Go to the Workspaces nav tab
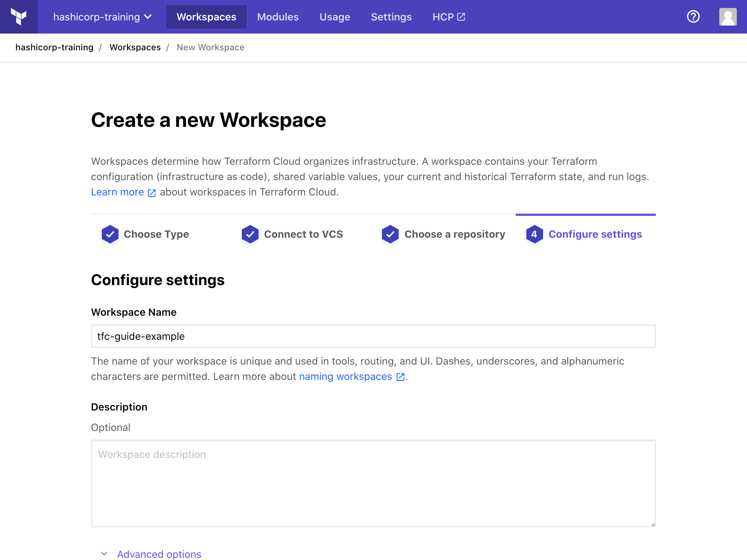Image resolution: width=747 pixels, height=560 pixels. tap(206, 17)
